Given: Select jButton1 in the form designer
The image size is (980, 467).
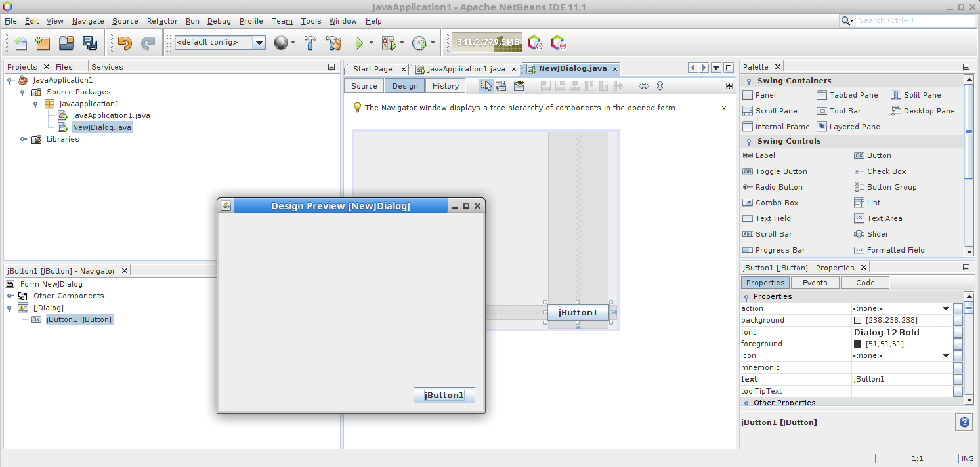Looking at the screenshot, I should coord(578,312).
